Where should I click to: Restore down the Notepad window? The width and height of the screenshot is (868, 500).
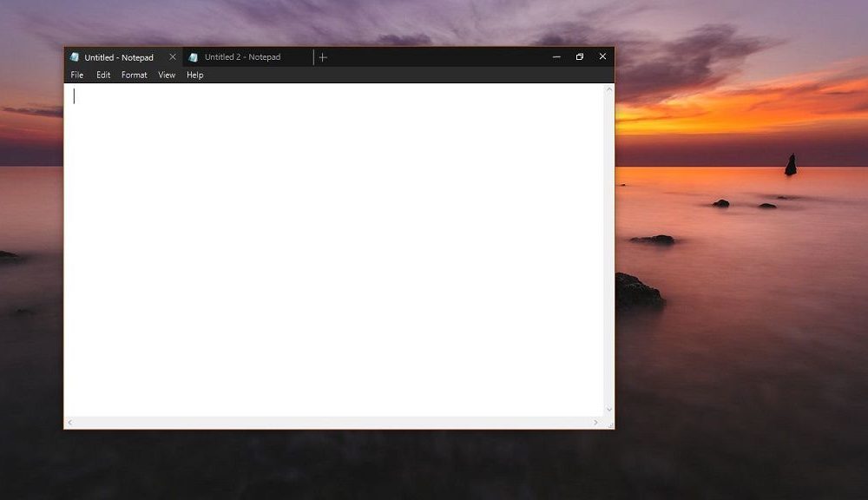(x=580, y=57)
